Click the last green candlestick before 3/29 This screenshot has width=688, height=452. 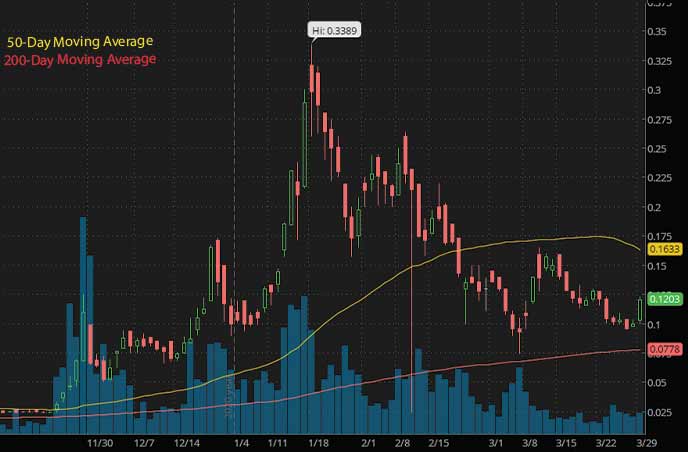click(x=640, y=310)
